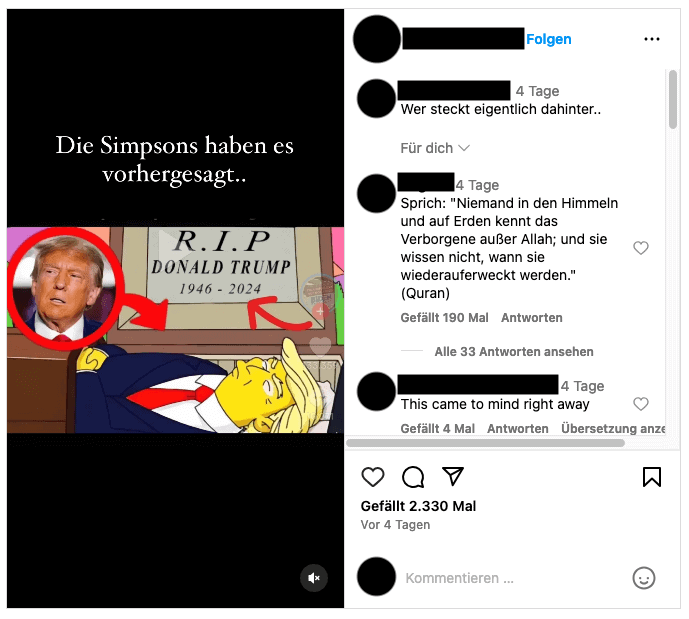Open comments via speech bubble icon
The width and height of the screenshot is (689, 619).
[413, 477]
